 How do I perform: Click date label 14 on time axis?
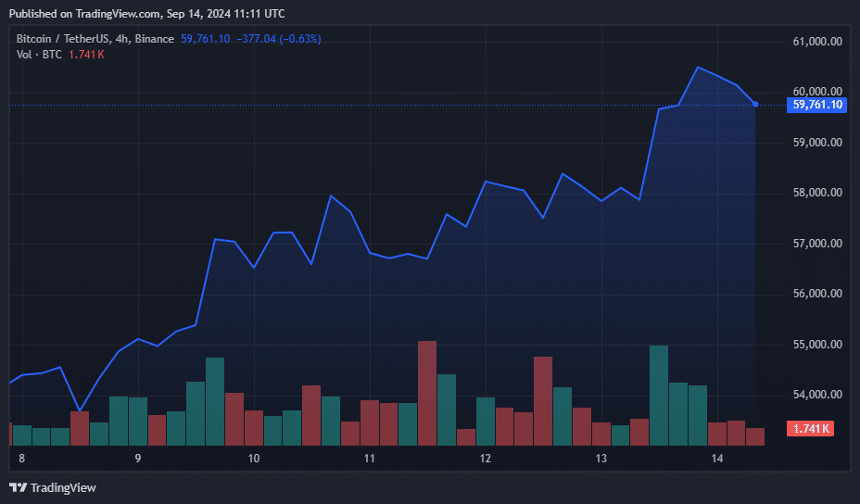coord(717,459)
